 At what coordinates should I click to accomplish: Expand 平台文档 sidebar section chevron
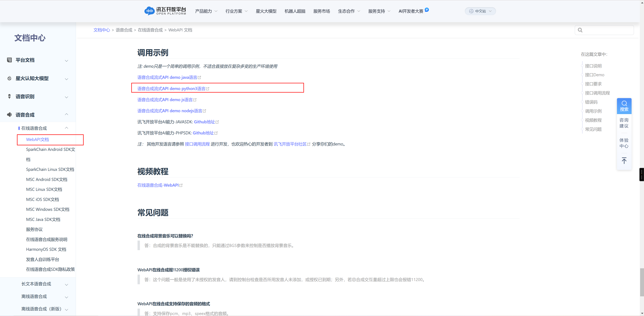66,61
